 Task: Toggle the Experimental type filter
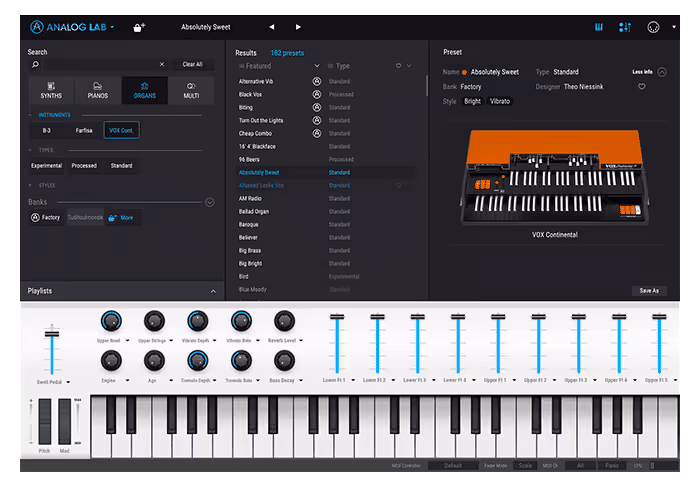46,166
